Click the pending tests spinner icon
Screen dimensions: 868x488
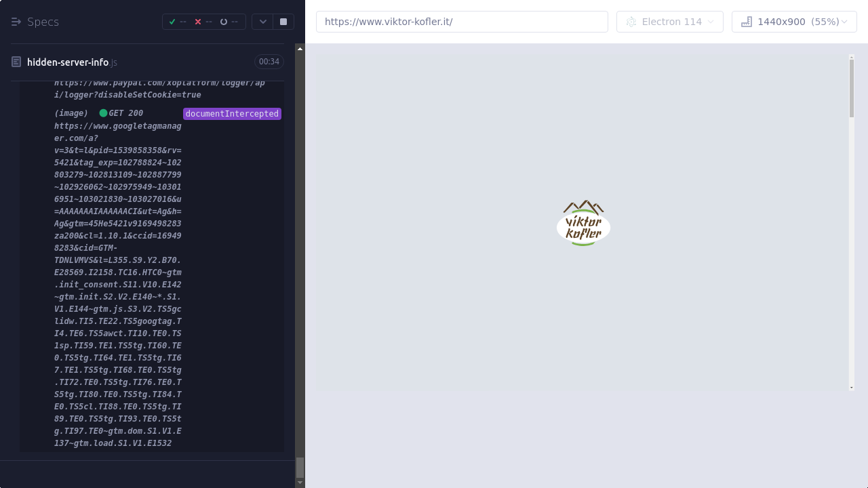(x=224, y=22)
